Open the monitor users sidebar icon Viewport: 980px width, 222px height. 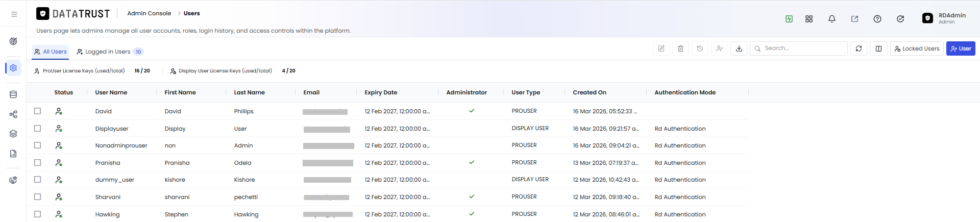[13, 180]
